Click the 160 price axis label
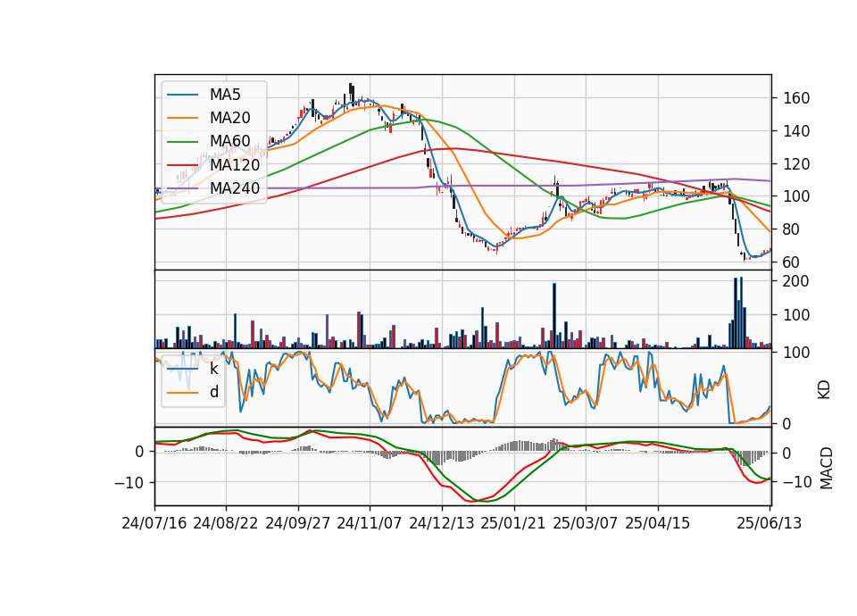Image resolution: width=857 pixels, height=616 pixels. point(795,98)
